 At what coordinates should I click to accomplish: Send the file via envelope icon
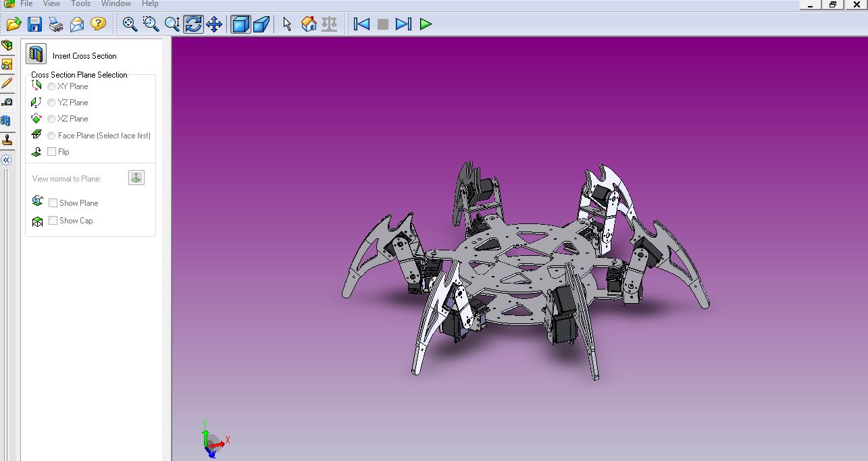[x=77, y=24]
